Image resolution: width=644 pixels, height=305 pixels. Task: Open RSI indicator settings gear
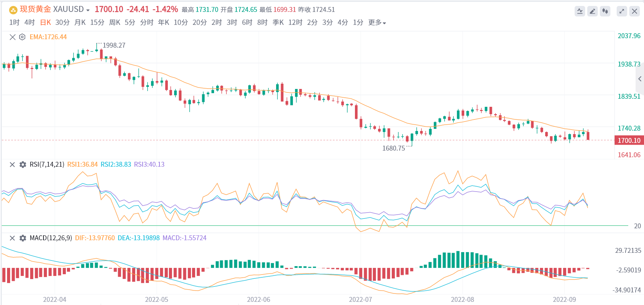tap(23, 165)
